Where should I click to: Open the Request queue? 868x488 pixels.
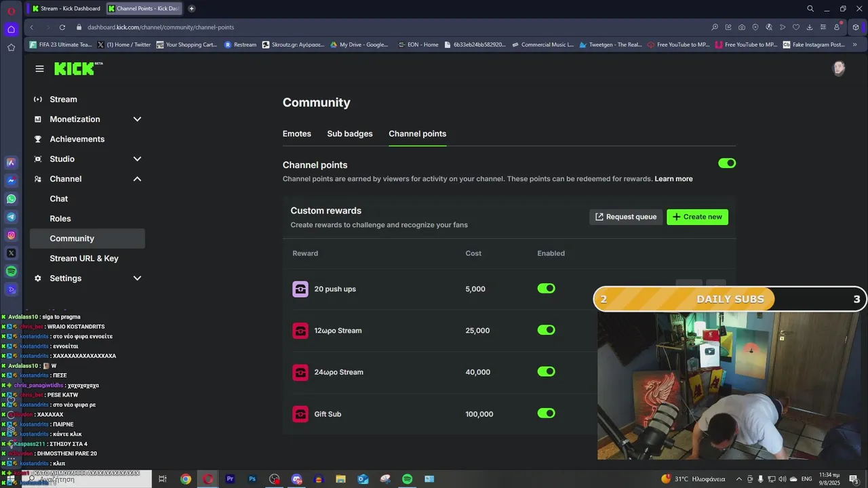point(626,217)
